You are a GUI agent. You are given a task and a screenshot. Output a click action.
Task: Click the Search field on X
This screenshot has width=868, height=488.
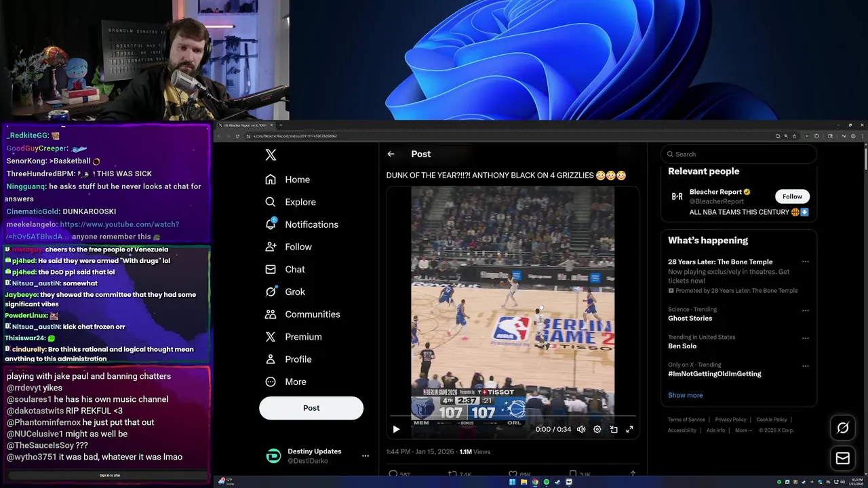pyautogui.click(x=739, y=154)
